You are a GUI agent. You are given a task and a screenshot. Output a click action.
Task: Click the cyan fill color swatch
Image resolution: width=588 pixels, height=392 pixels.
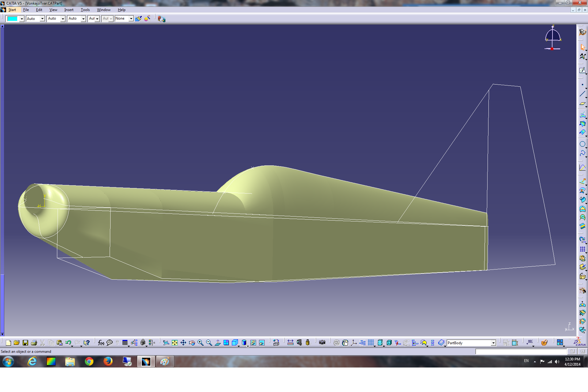(13, 19)
